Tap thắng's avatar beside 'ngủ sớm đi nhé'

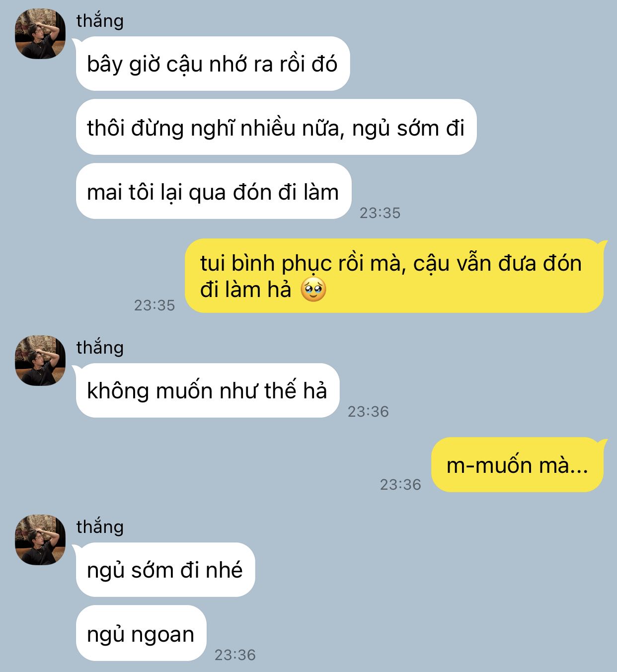point(40,539)
